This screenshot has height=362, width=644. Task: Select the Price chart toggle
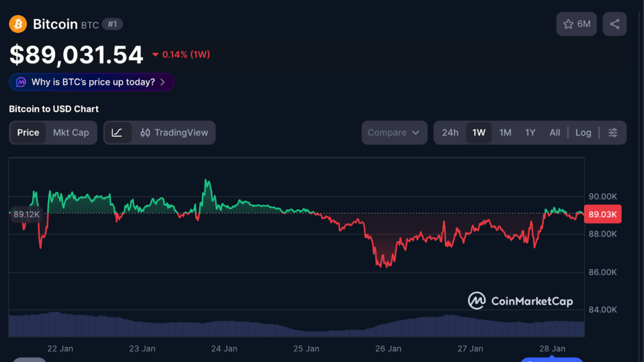point(28,133)
